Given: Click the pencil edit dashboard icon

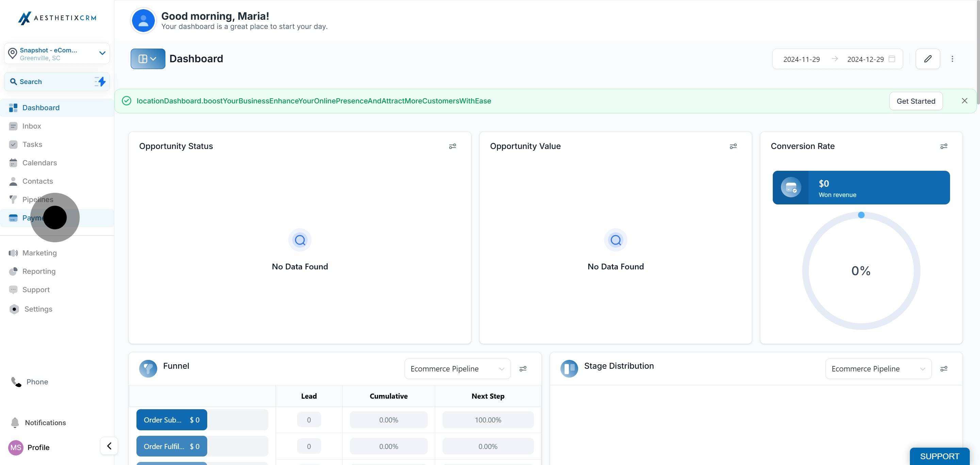Looking at the screenshot, I should (928, 59).
